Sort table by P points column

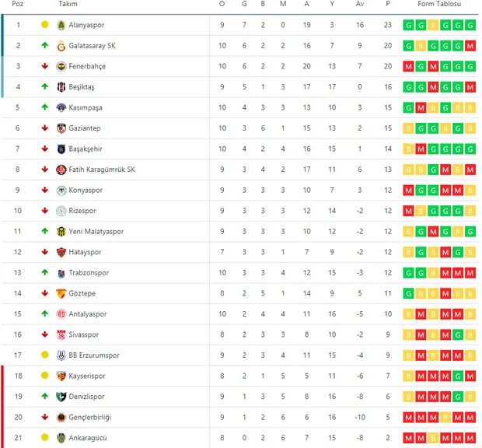click(x=387, y=5)
